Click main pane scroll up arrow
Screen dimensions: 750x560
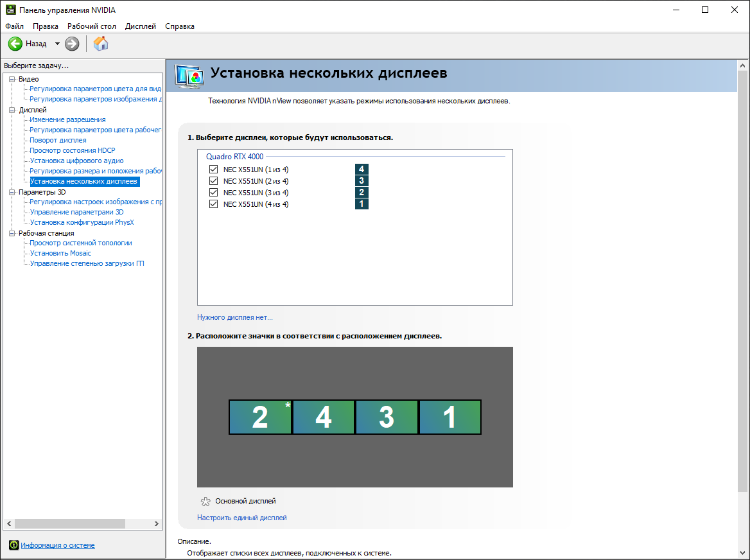pyautogui.click(x=742, y=66)
